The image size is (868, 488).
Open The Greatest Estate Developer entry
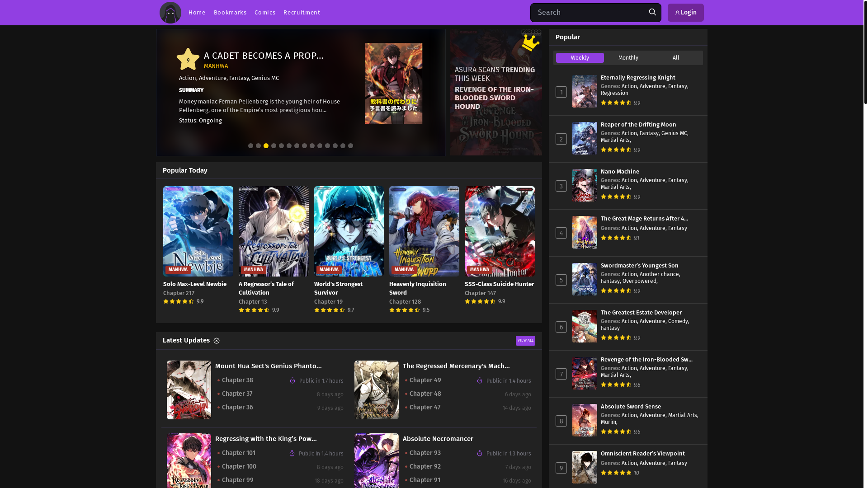pyautogui.click(x=641, y=313)
